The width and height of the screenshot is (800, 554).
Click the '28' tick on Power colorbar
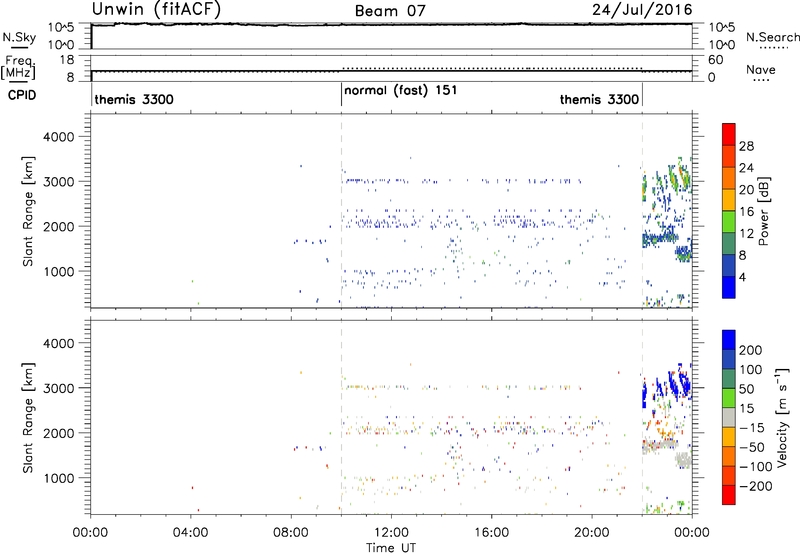pyautogui.click(x=746, y=146)
